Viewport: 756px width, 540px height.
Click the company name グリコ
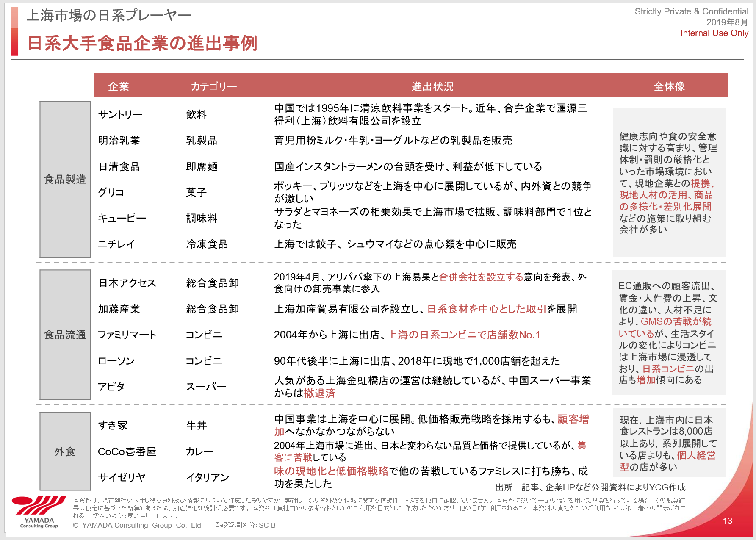click(x=111, y=192)
